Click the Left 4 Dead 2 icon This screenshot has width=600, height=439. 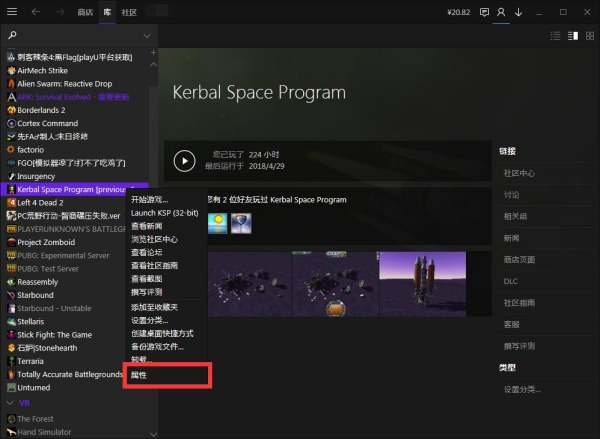11,202
